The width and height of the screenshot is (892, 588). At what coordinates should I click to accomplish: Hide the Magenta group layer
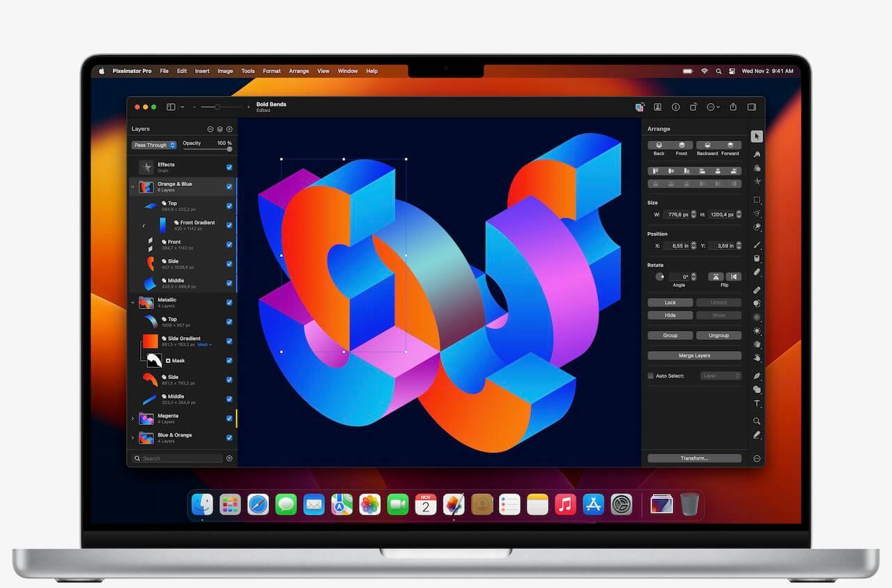pos(229,418)
